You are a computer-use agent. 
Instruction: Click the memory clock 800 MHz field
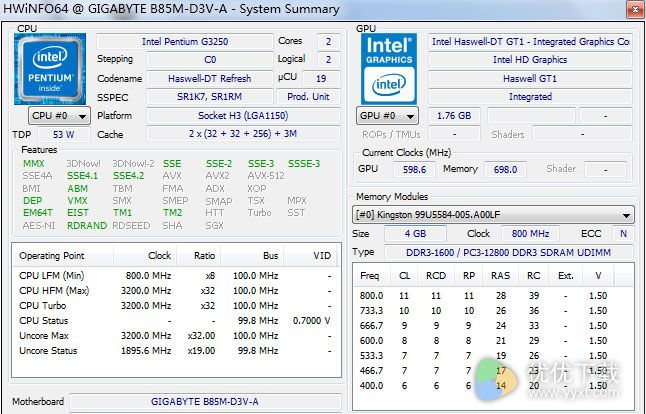530,234
